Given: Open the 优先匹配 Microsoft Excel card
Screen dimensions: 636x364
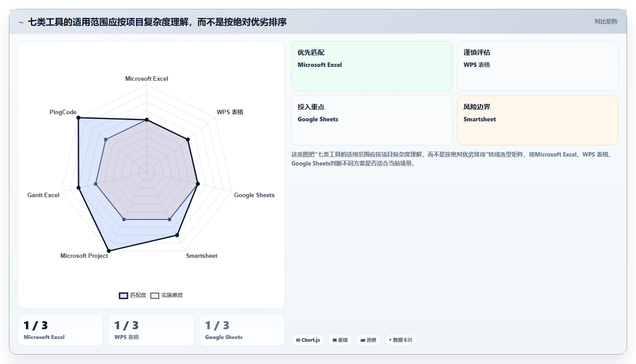Looking at the screenshot, I should pos(372,66).
